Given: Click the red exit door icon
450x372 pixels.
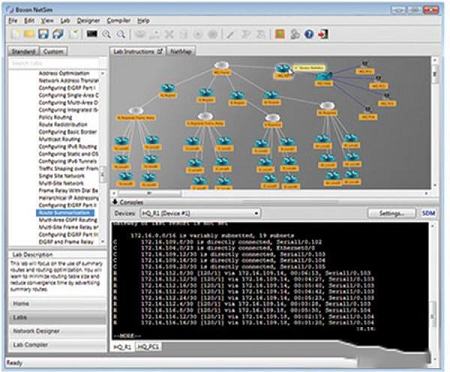Looking at the screenshot, I should [323, 34].
